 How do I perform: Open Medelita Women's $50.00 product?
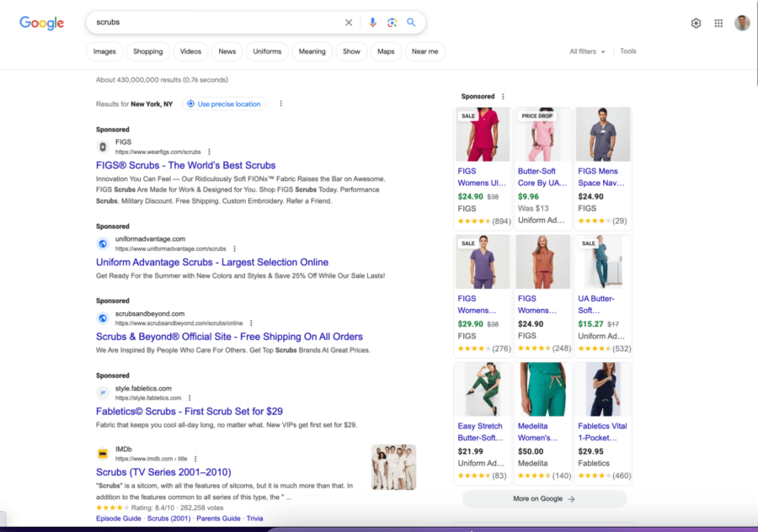pos(542,423)
